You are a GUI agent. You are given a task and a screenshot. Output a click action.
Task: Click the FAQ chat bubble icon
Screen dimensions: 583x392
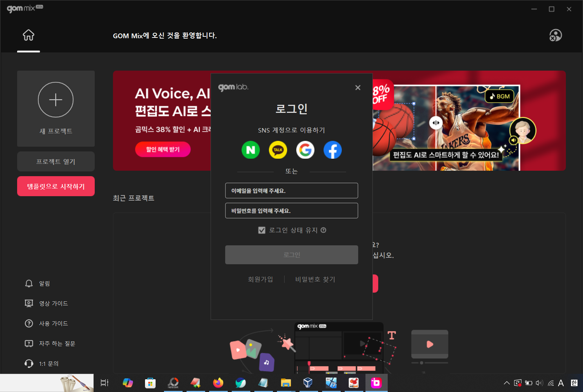click(x=29, y=344)
